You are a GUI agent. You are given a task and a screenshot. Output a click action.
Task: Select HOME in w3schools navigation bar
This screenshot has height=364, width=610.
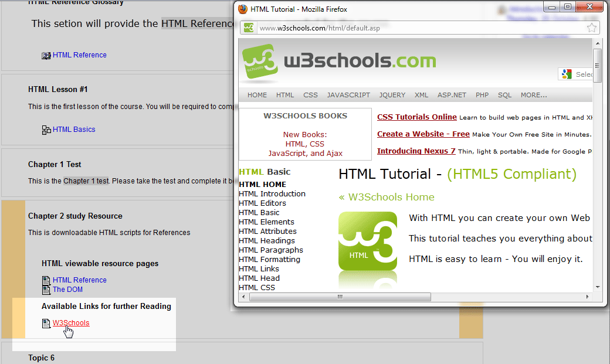coord(257,95)
